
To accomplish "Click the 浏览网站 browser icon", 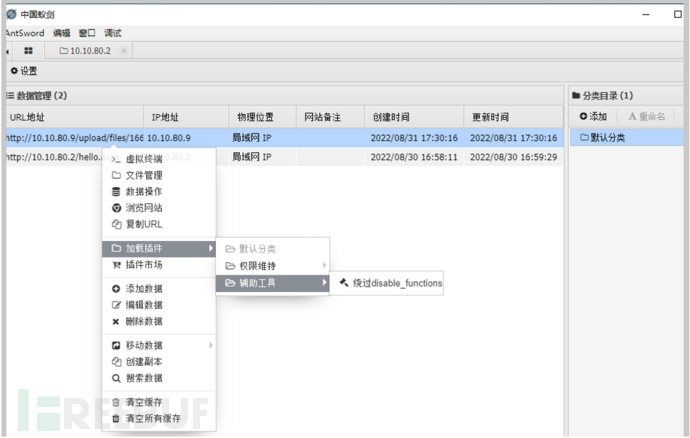I will (x=116, y=208).
